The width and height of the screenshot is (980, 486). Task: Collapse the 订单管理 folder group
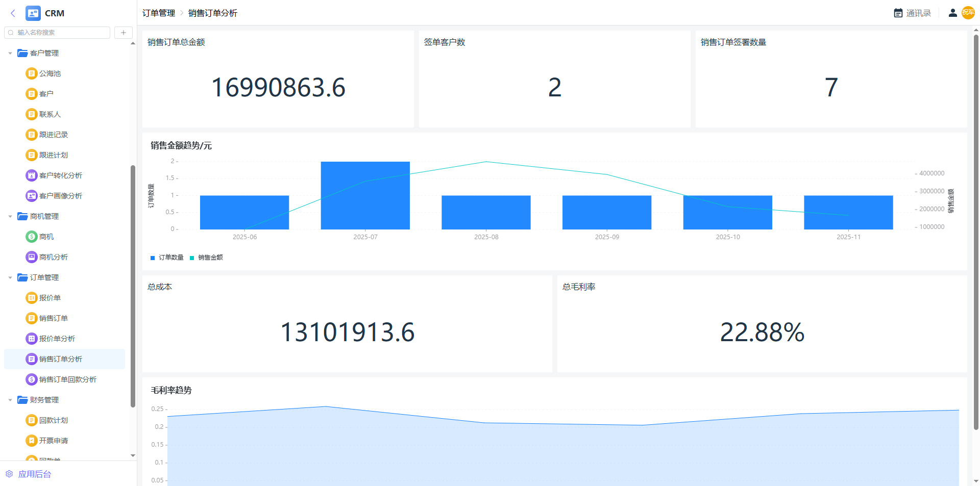[x=10, y=277]
